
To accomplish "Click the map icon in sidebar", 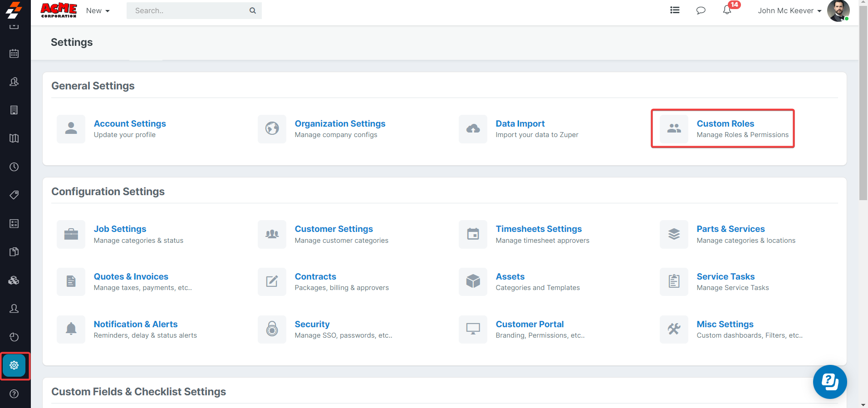I will (14, 138).
